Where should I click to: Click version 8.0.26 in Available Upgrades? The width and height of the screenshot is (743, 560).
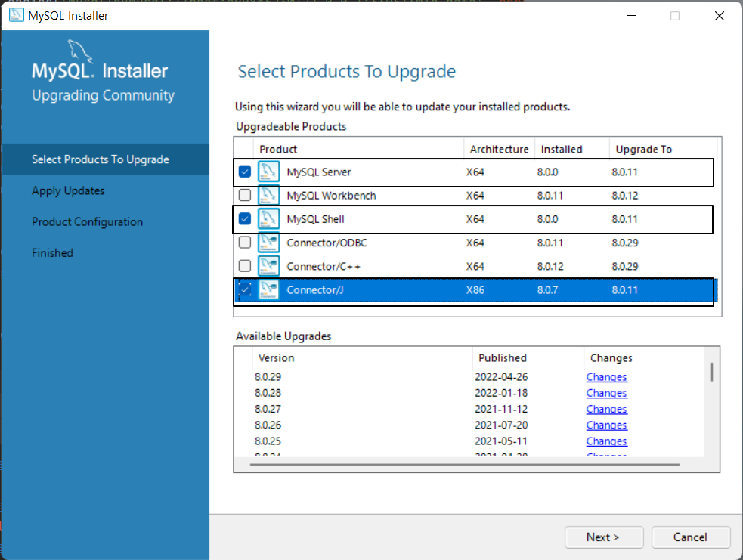point(268,425)
